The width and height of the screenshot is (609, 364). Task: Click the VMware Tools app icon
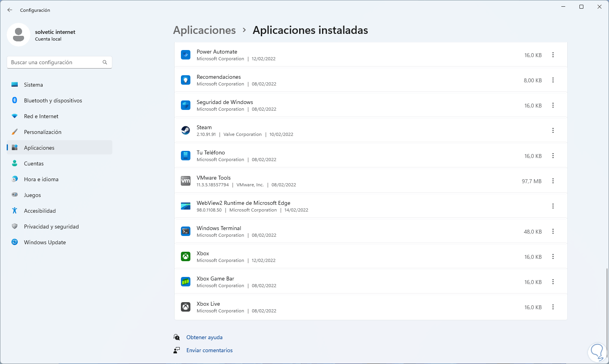tap(186, 181)
